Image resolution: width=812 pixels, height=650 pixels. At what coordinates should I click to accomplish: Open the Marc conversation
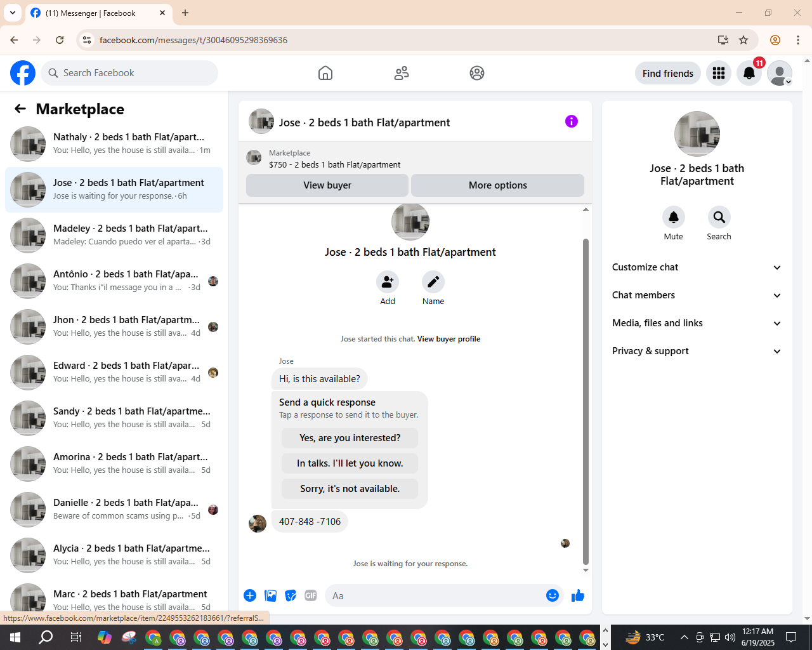[114, 598]
